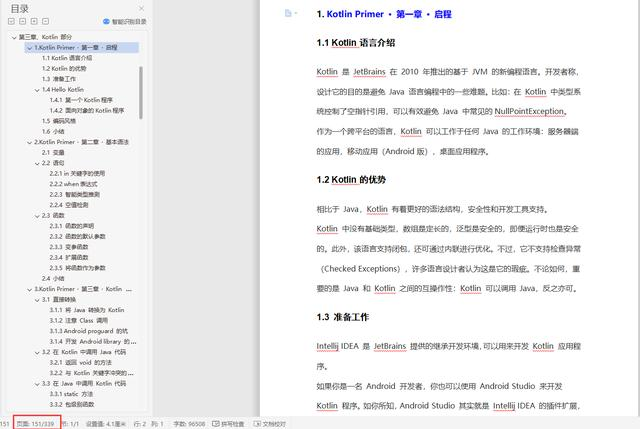The height and width of the screenshot is (429, 640).
Task: Click the outline pane vertical scrollbar thumb
Action: 141,93
